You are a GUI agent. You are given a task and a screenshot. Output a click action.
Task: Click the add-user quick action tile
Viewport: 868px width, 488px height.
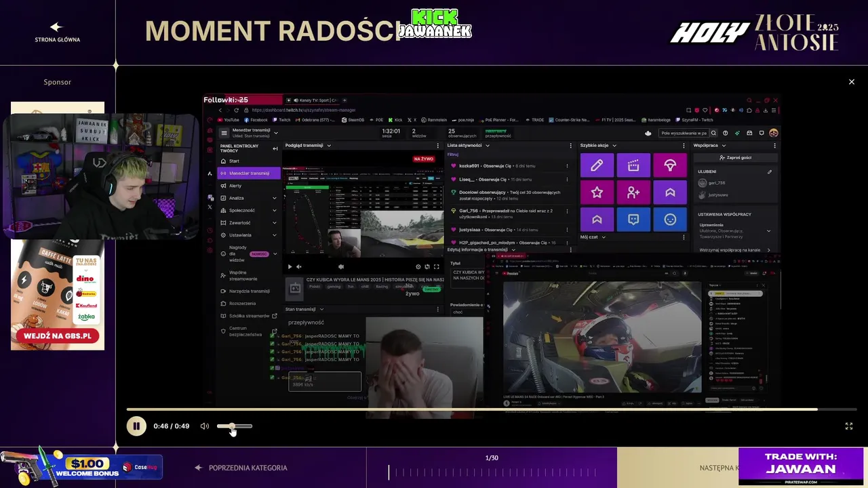coord(633,192)
